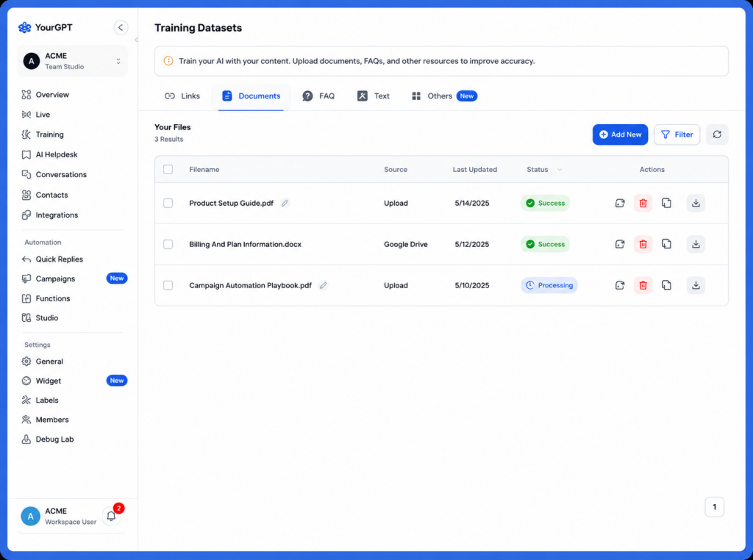Sort by Status column dropdown arrow
The width and height of the screenshot is (753, 560).
pos(560,169)
